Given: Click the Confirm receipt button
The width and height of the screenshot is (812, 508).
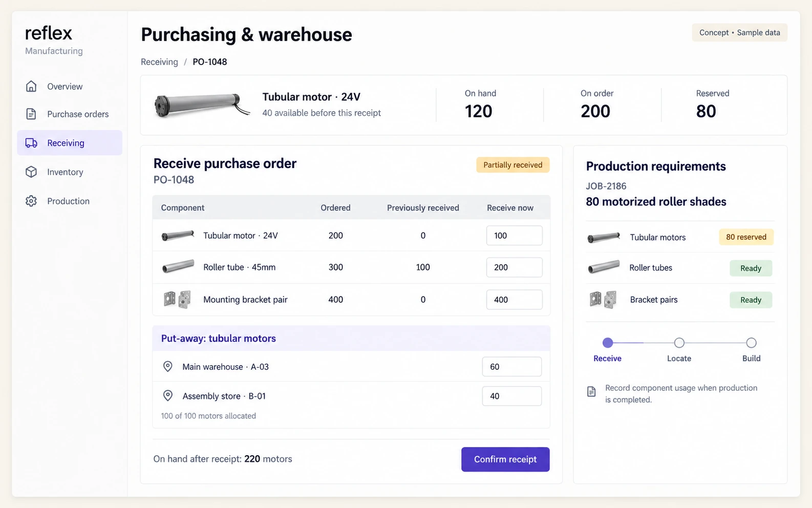Looking at the screenshot, I should (505, 459).
